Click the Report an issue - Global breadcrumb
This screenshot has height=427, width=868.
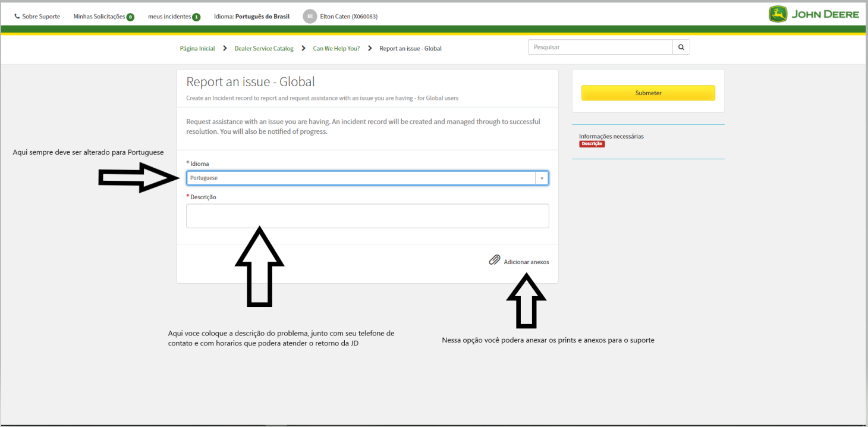pos(411,48)
